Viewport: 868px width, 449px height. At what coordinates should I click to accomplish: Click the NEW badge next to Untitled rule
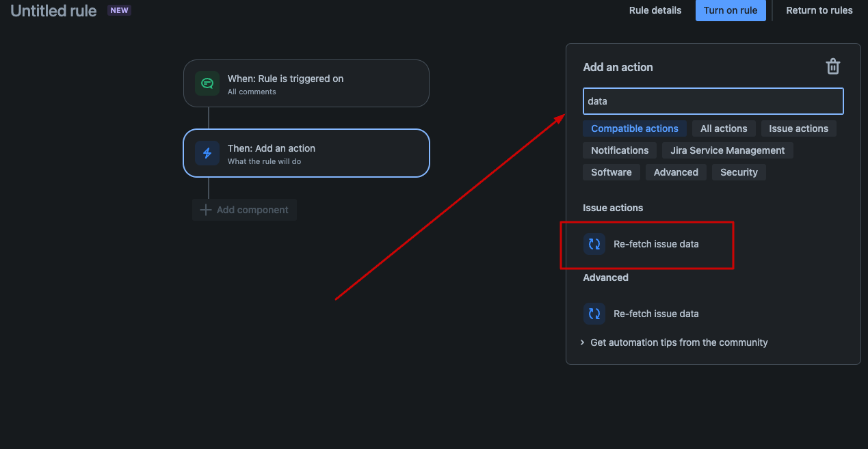click(x=119, y=10)
